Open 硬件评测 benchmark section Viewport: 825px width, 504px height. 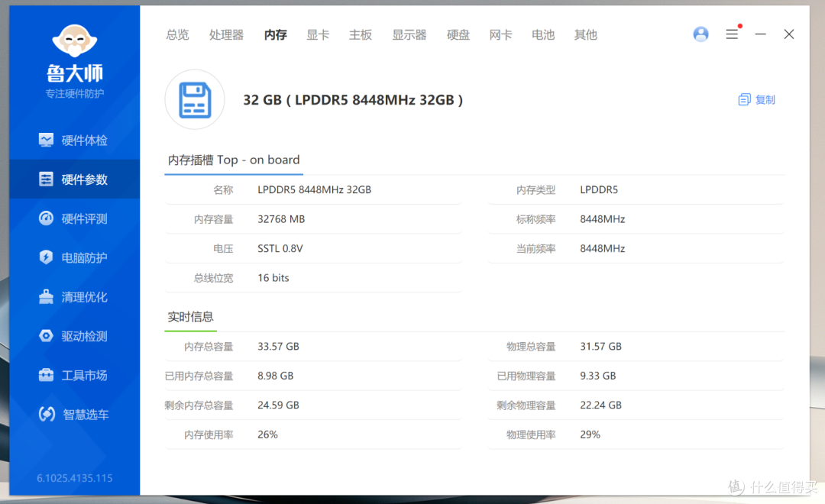pyautogui.click(x=74, y=218)
